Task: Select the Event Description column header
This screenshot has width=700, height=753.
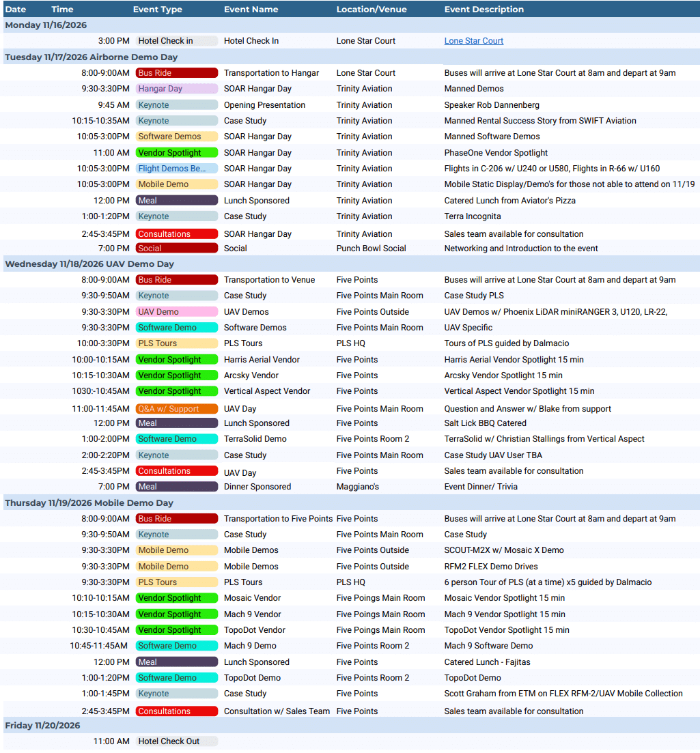Action: point(484,9)
